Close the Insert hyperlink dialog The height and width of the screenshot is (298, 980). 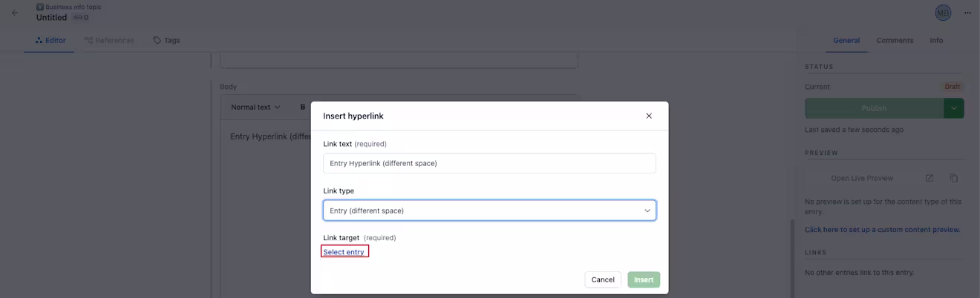click(649, 116)
